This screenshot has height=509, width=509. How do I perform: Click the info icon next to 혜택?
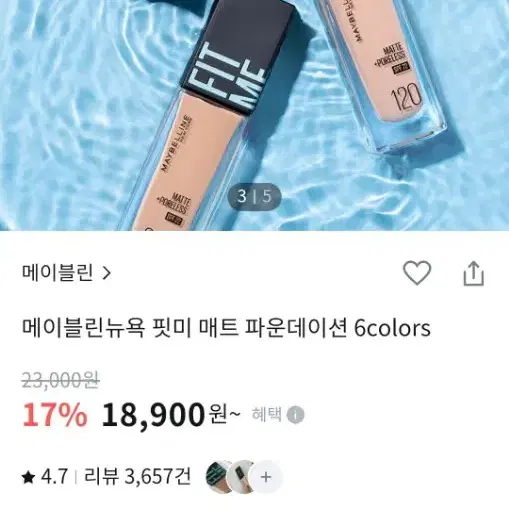tap(295, 415)
